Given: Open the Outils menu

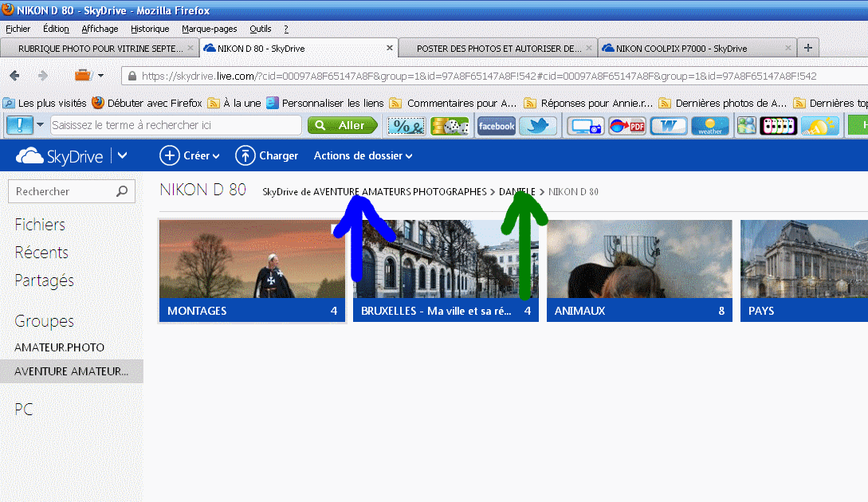Looking at the screenshot, I should coord(260,29).
